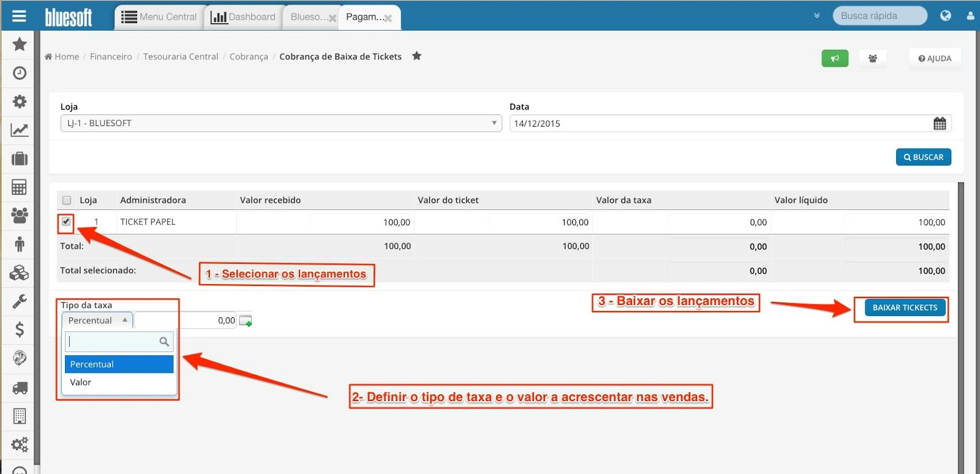Open line chart analytics icon
Screen dimensions: 980x474
coord(20,130)
